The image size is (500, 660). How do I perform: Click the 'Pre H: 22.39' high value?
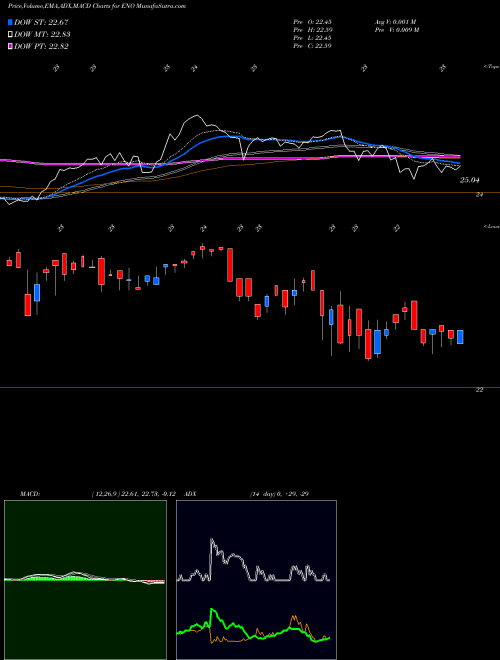[x=312, y=30]
